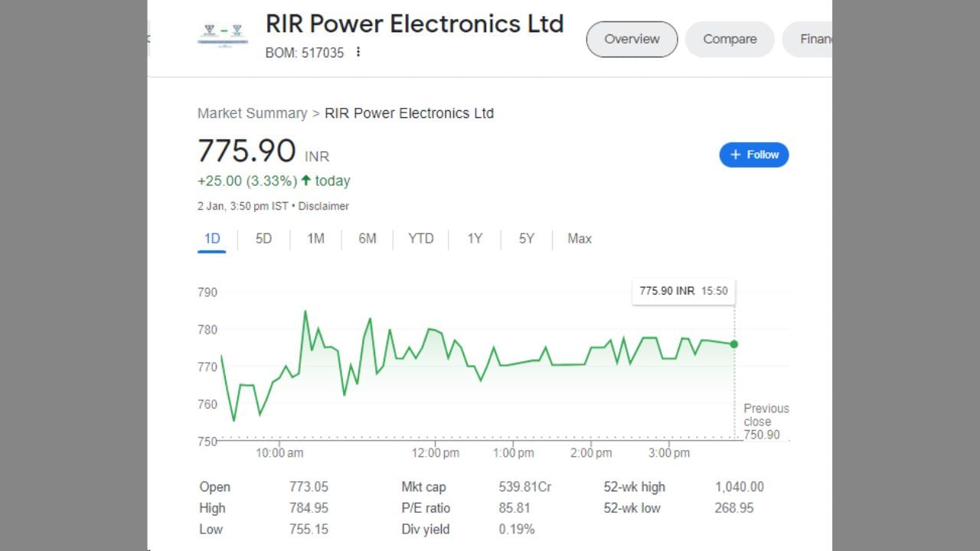Click the 52-wk high value 1,040.00
This screenshot has height=551, width=980.
click(x=740, y=487)
